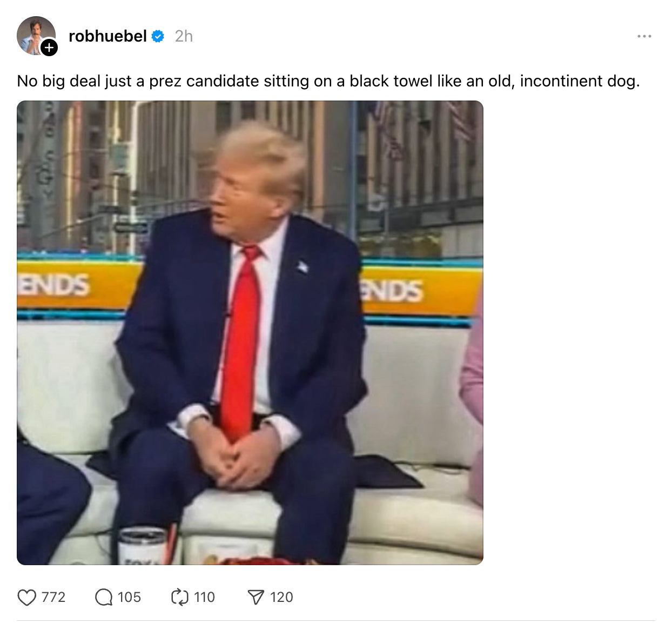Follow robhuebel with the plus badge
Screen dimensions: 672x630
[x=49, y=48]
